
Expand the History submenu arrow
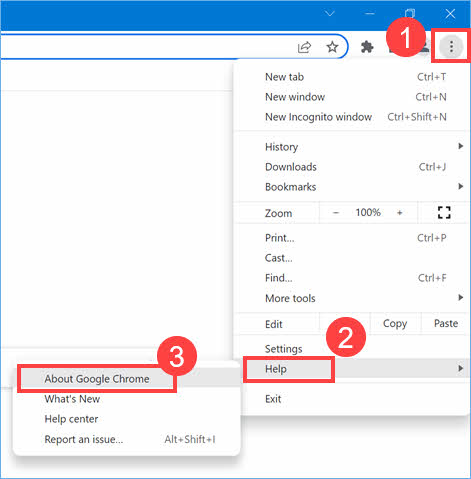coord(461,146)
